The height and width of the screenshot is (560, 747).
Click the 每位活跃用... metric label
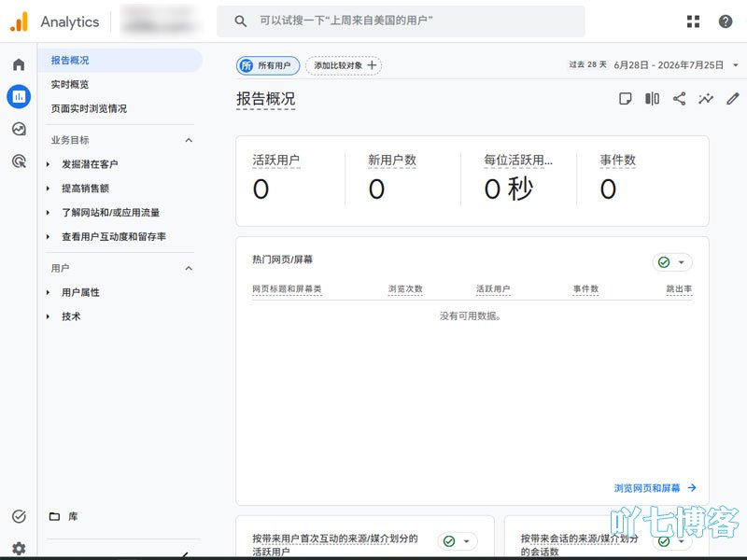click(518, 160)
